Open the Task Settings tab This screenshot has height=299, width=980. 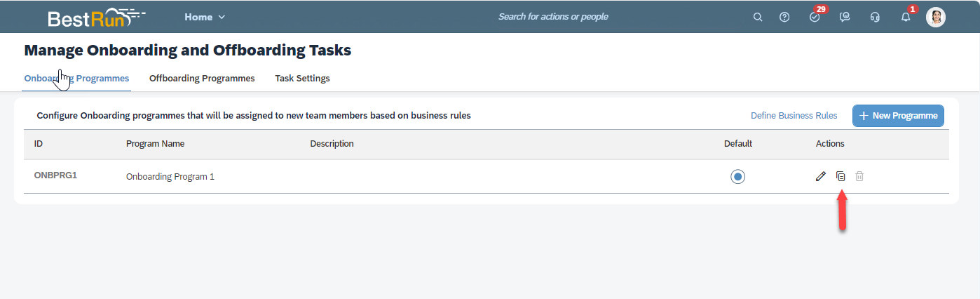[x=302, y=78]
